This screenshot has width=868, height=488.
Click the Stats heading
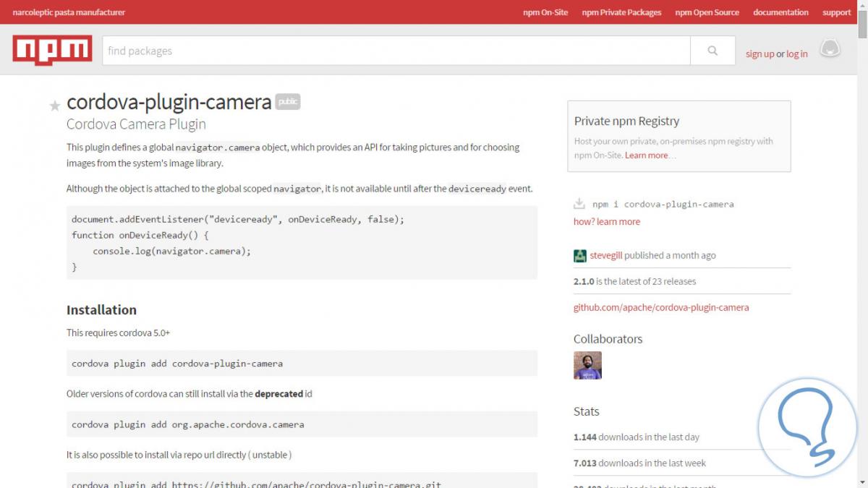(x=587, y=411)
